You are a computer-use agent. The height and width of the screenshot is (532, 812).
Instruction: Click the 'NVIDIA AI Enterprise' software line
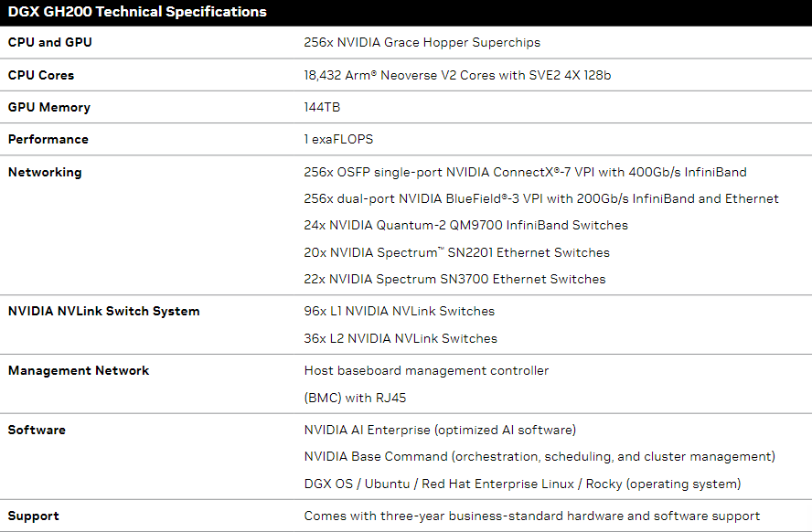point(440,430)
